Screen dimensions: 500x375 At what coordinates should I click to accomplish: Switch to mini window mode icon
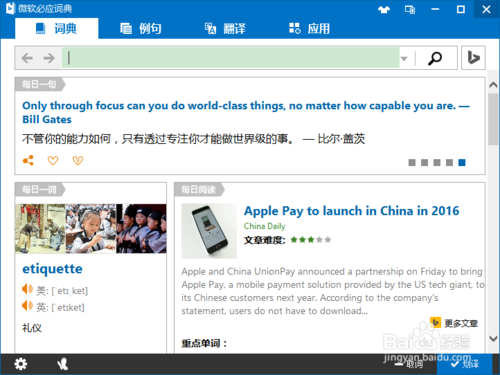tap(410, 9)
